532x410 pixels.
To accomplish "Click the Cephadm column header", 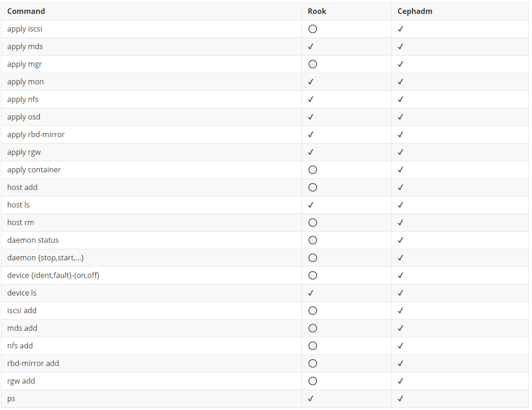I will pyautogui.click(x=415, y=11).
